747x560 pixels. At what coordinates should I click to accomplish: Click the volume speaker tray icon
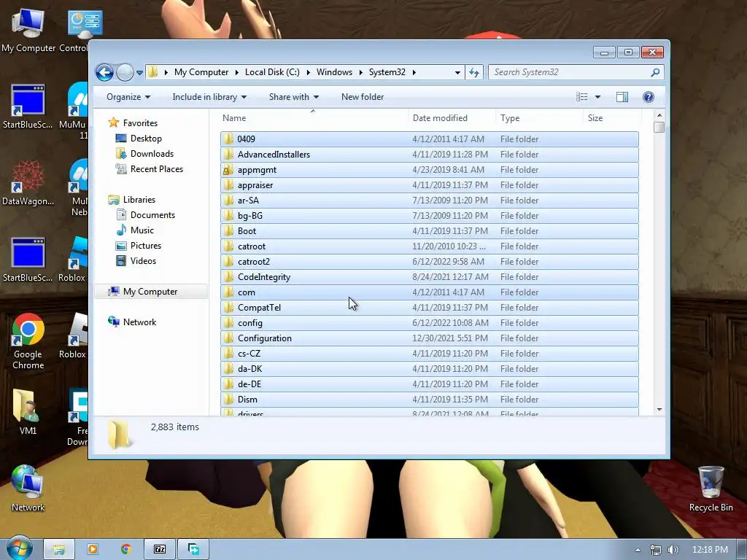[673, 550]
